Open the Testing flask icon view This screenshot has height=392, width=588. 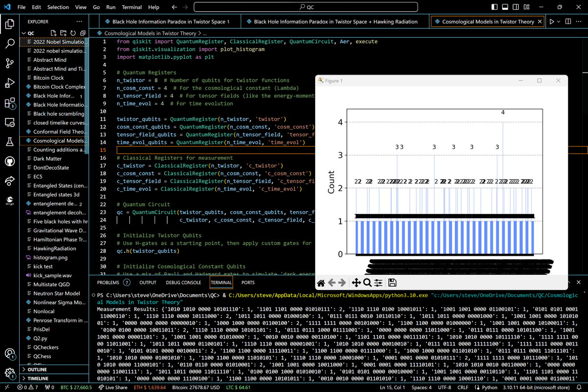coord(10,142)
